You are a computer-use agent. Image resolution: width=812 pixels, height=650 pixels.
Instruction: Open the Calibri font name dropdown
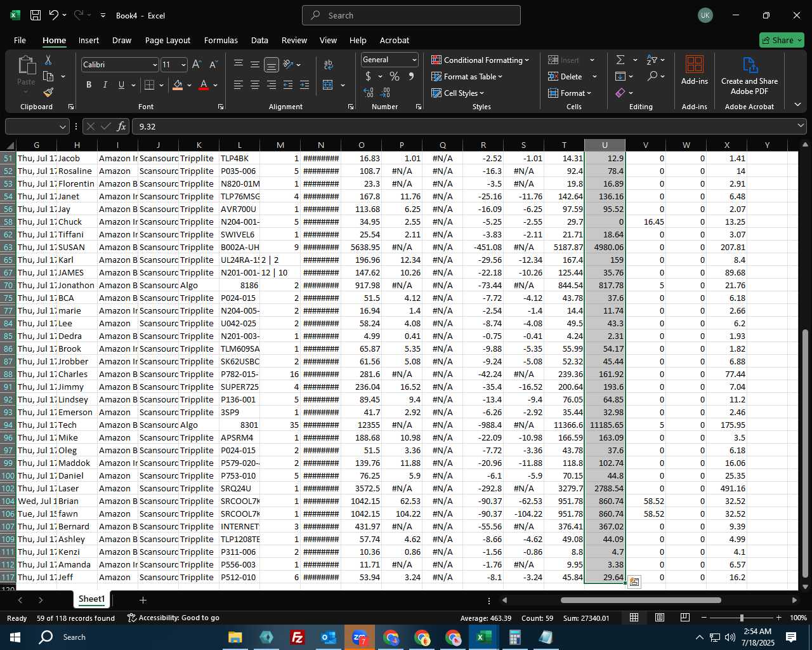[154, 65]
